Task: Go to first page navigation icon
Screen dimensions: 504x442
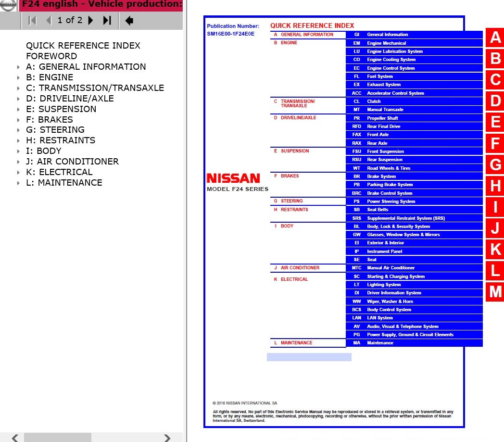Action: click(32, 21)
